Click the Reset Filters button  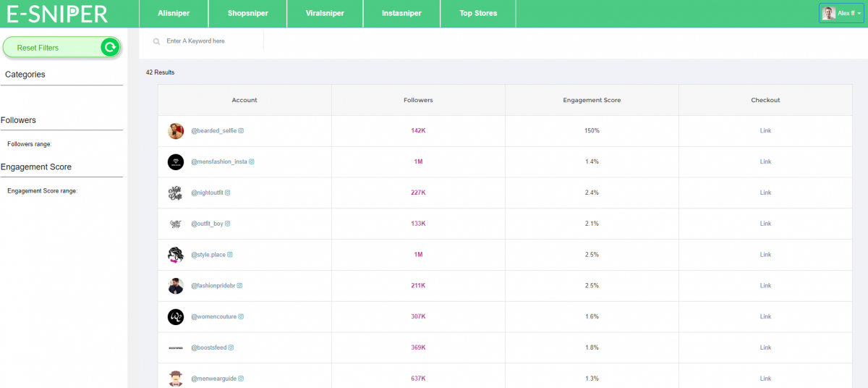pos(61,48)
